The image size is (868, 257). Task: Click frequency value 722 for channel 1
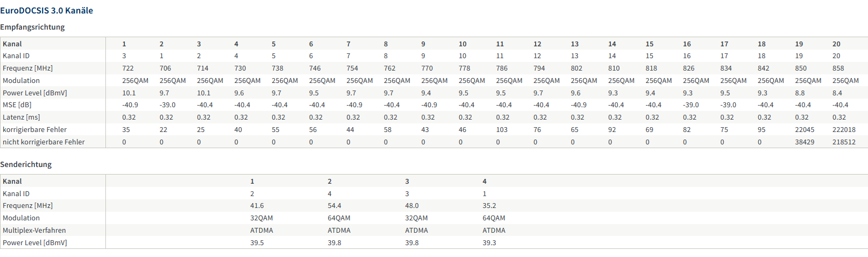point(128,68)
